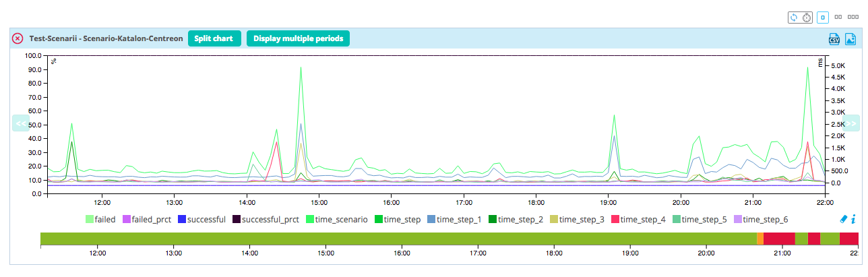Go to previous period with left arrows

click(20, 123)
